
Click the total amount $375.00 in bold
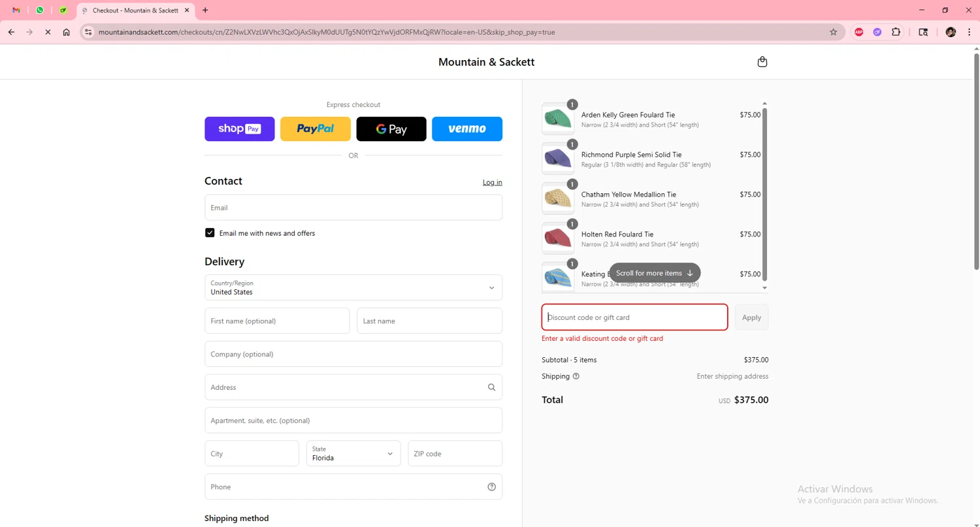coord(751,400)
